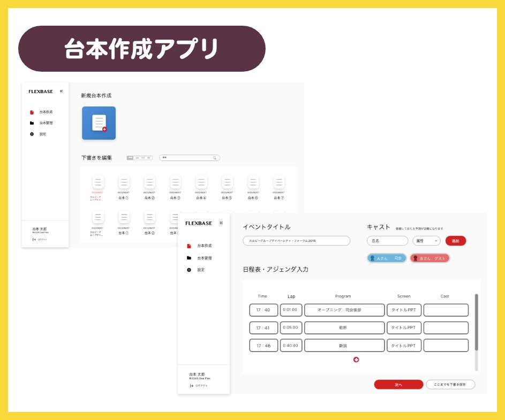
Task: Click the ここまでを下書き保存 save draft button
Action: [x=450, y=384]
